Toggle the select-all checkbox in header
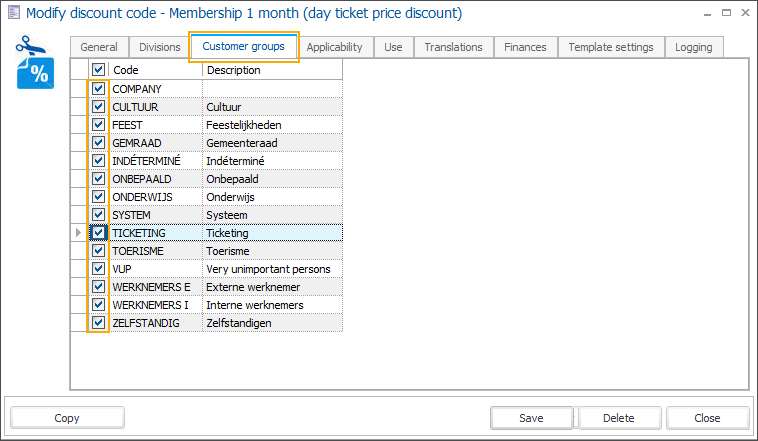 pyautogui.click(x=98, y=71)
